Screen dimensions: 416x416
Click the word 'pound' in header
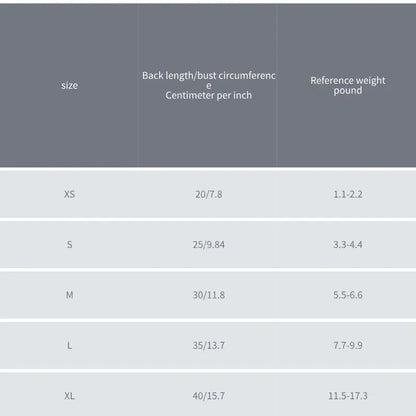[348, 91]
